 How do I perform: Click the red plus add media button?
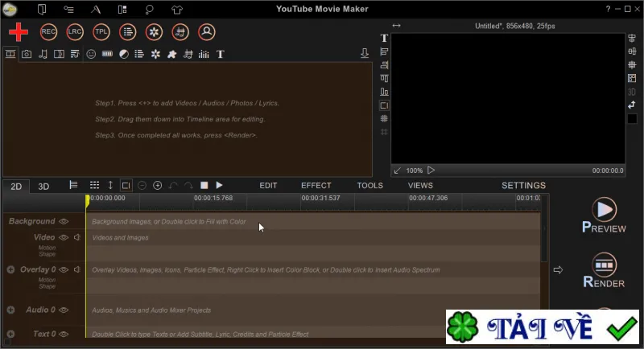[x=19, y=32]
